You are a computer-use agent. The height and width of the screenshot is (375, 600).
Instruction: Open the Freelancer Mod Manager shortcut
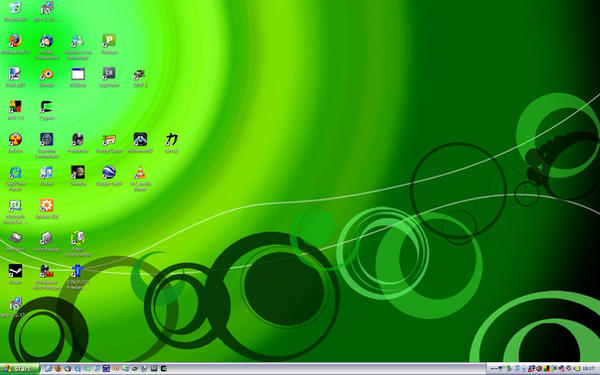pos(47,271)
